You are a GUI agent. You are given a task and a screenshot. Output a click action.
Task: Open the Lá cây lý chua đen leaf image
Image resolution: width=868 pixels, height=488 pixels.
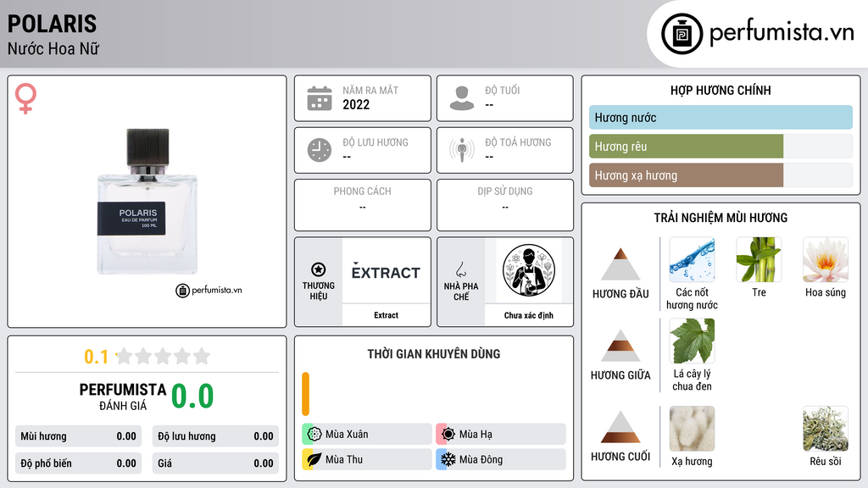692,341
